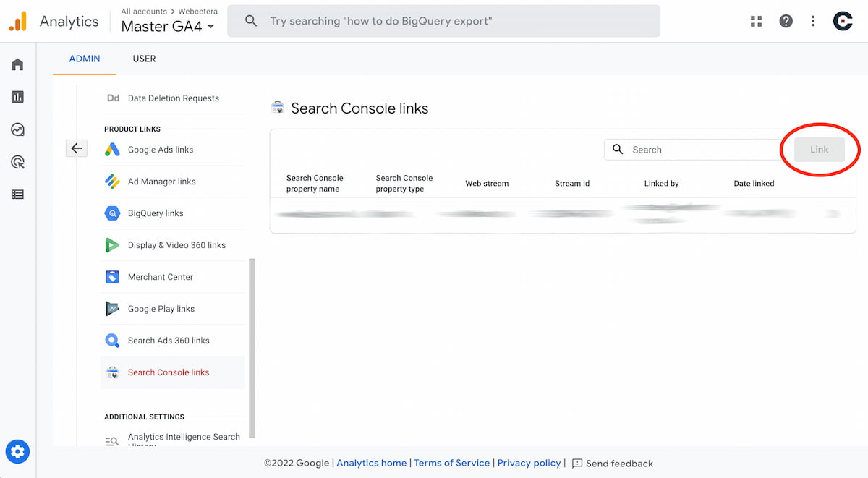This screenshot has width=868, height=478.
Task: Click Search Console property name header
Action: [315, 183]
